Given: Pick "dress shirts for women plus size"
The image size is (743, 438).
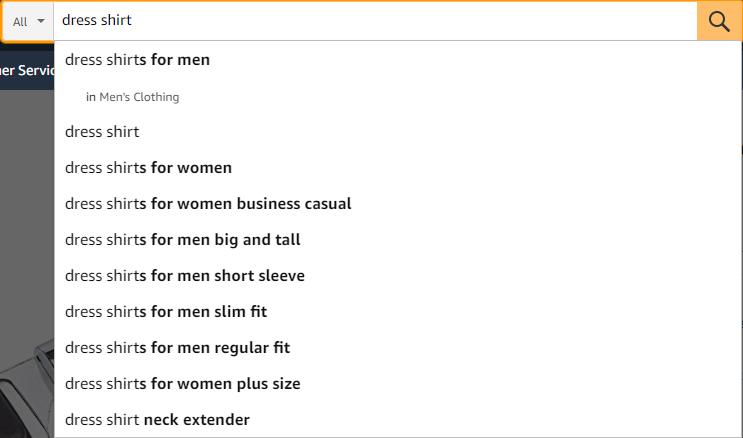Looking at the screenshot, I should pos(183,384).
